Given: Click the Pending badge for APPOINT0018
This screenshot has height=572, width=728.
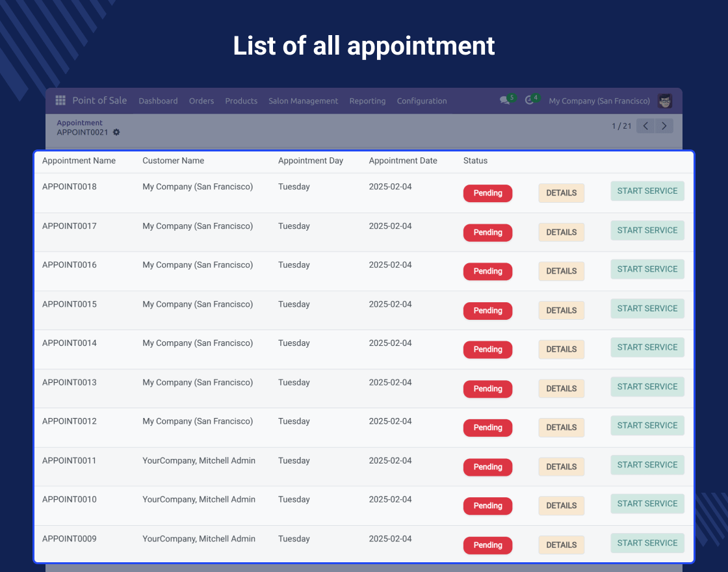Looking at the screenshot, I should 487,193.
